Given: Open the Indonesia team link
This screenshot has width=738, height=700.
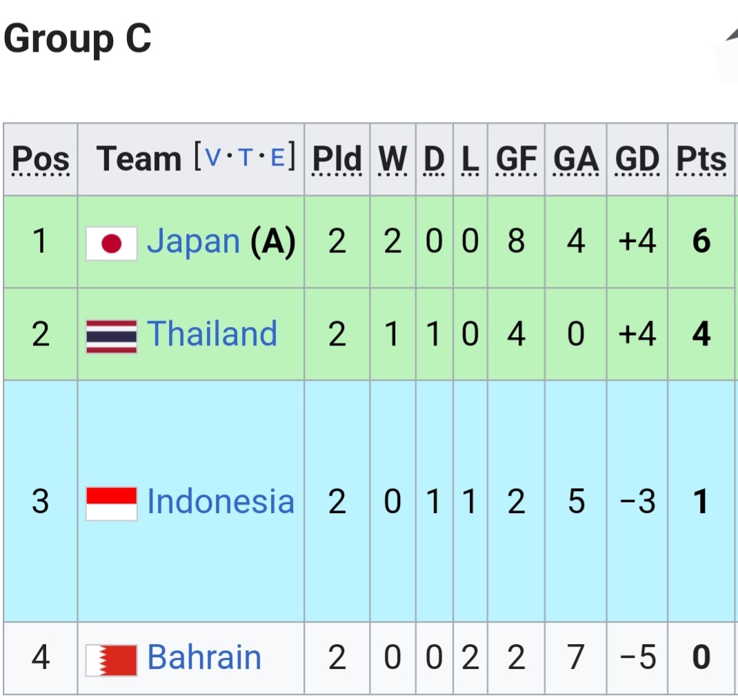Looking at the screenshot, I should pyautogui.click(x=221, y=501).
